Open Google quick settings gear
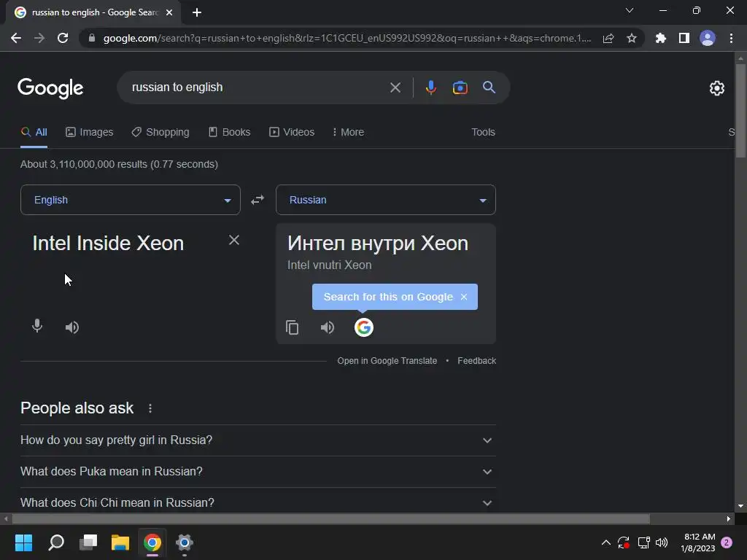The width and height of the screenshot is (747, 560). pos(716,88)
